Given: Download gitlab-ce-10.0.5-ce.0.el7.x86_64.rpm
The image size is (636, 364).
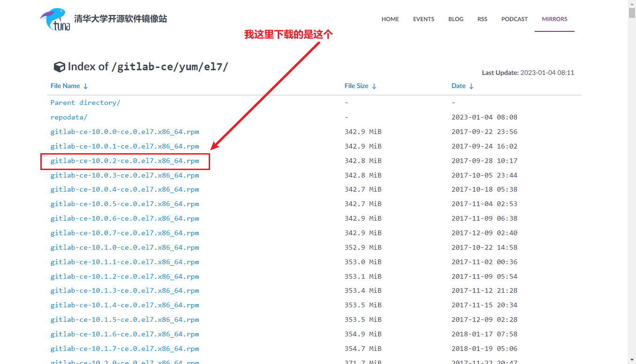Looking at the screenshot, I should pos(125,204).
